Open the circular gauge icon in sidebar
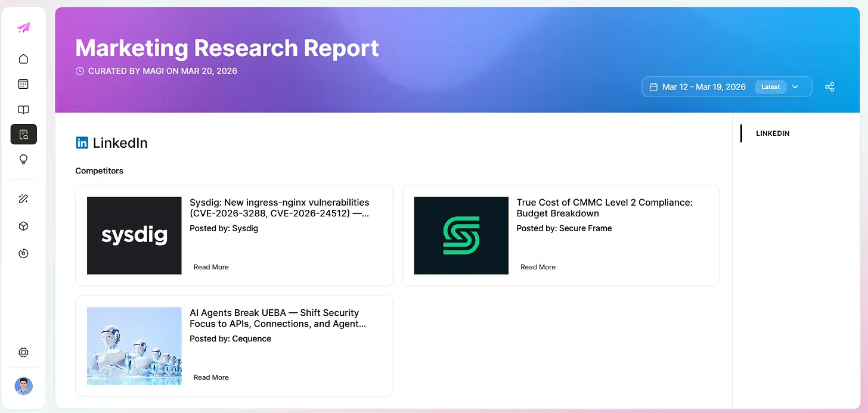The image size is (868, 413). [x=23, y=253]
